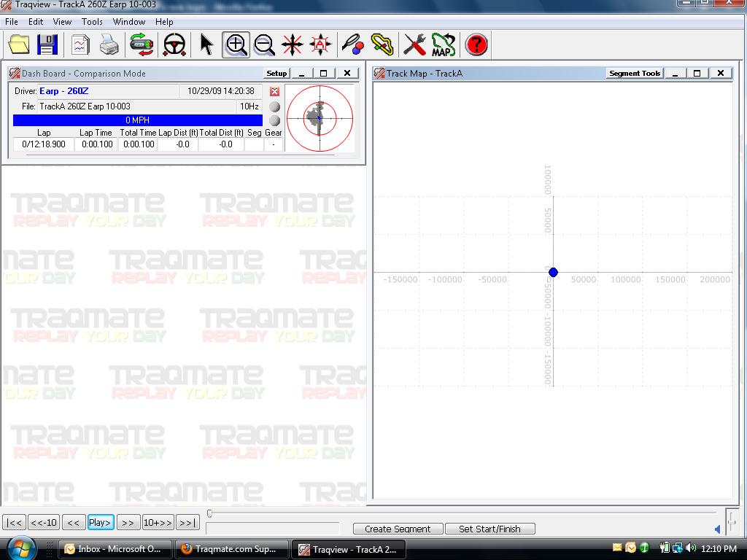Jump to end with >>| button
747x560 pixels.
(187, 523)
